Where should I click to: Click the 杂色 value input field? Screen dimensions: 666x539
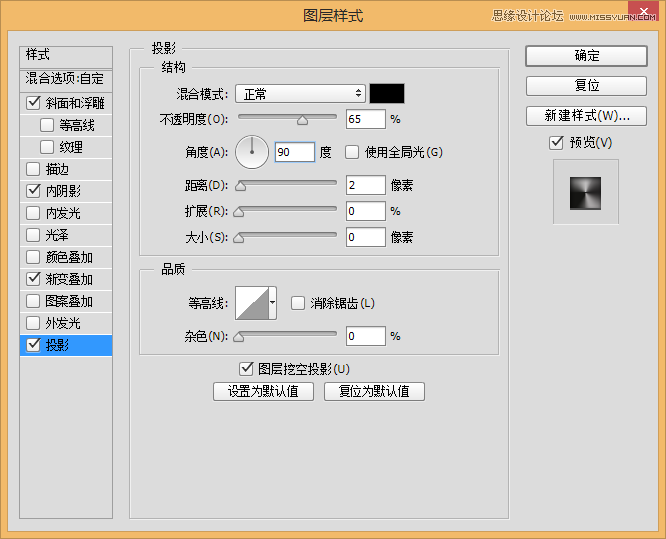click(366, 336)
